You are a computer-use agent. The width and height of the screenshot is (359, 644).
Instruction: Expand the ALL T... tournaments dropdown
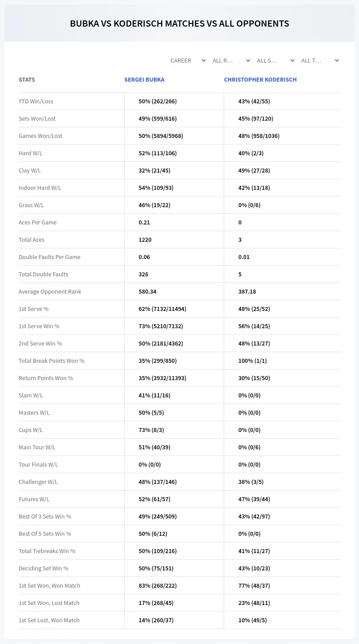(320, 60)
